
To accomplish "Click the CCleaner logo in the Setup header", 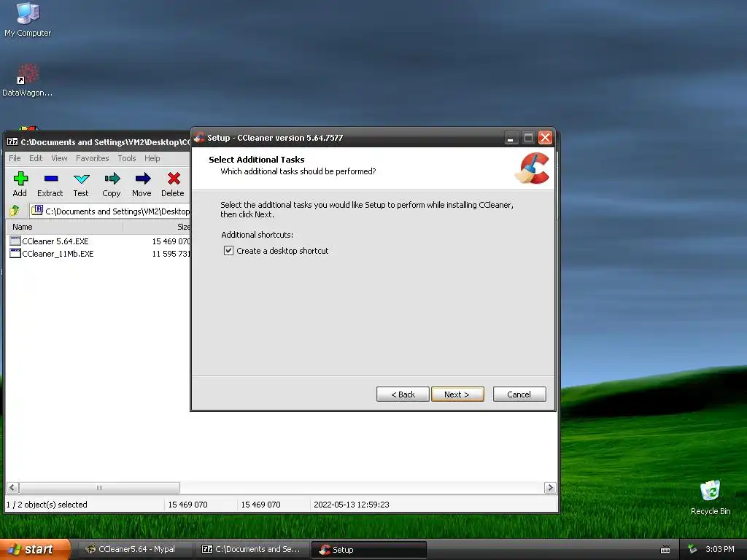I will point(533,168).
